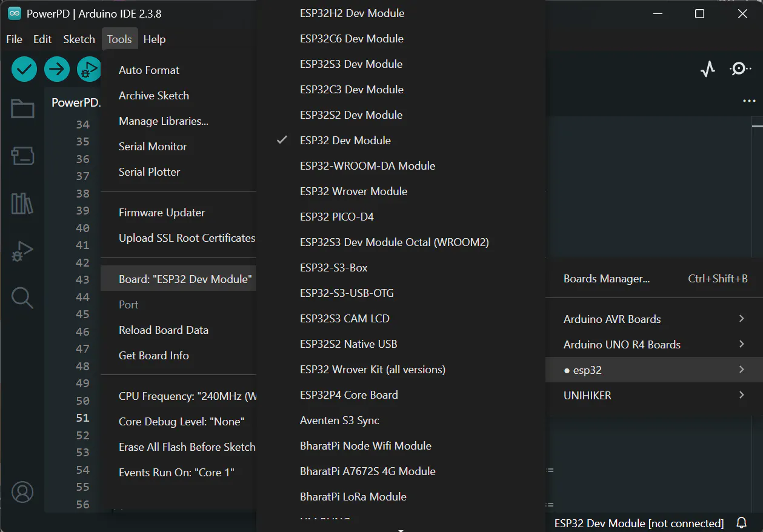This screenshot has width=763, height=532.
Task: Expand the Board: "ESP32 Dev Module" submenu
Action: (x=179, y=279)
